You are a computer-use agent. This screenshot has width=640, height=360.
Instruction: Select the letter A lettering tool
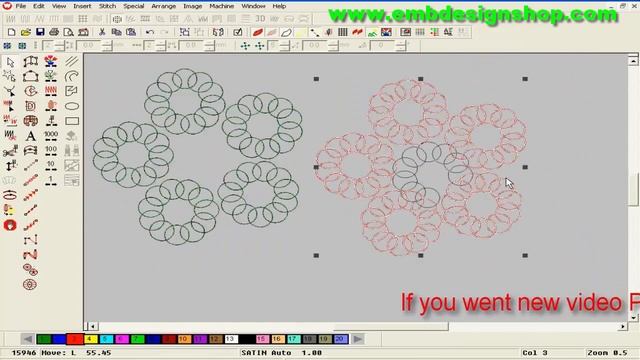31,136
